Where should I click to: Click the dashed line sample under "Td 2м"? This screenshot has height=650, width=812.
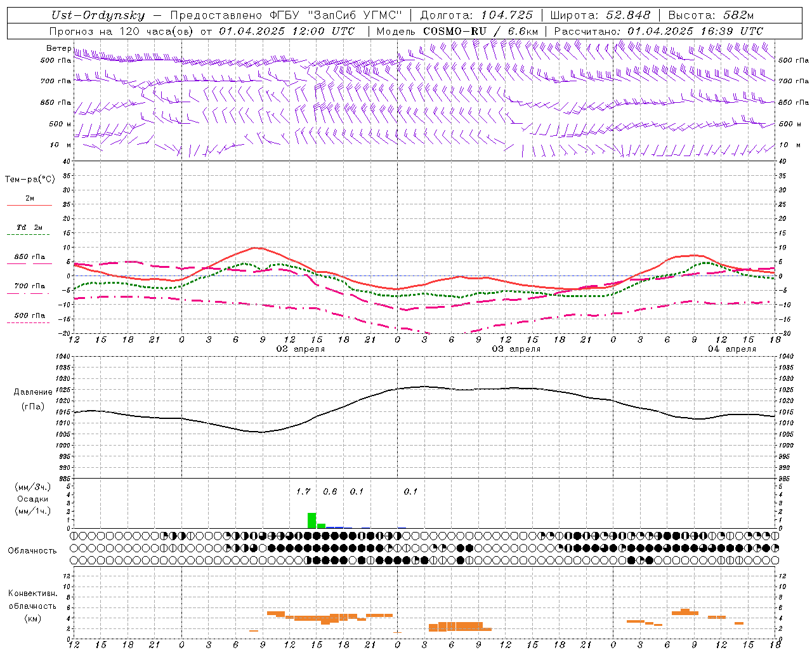[x=29, y=235]
